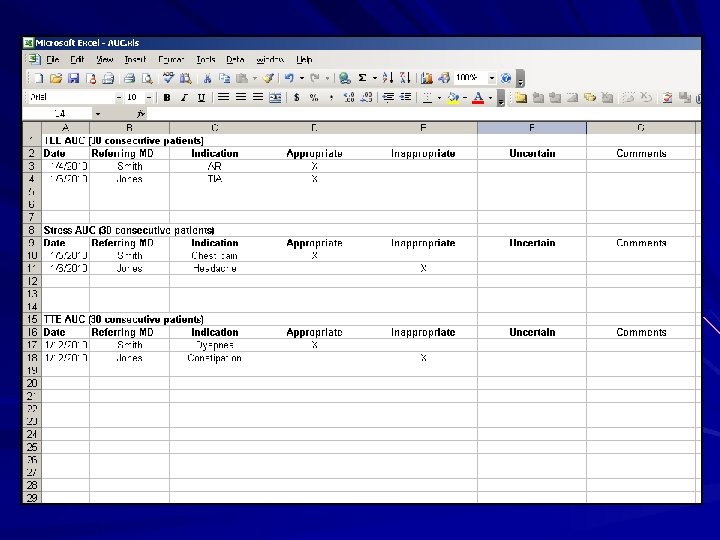Open the Fill Color dropdown arrow
The height and width of the screenshot is (540, 720).
pos(465,97)
